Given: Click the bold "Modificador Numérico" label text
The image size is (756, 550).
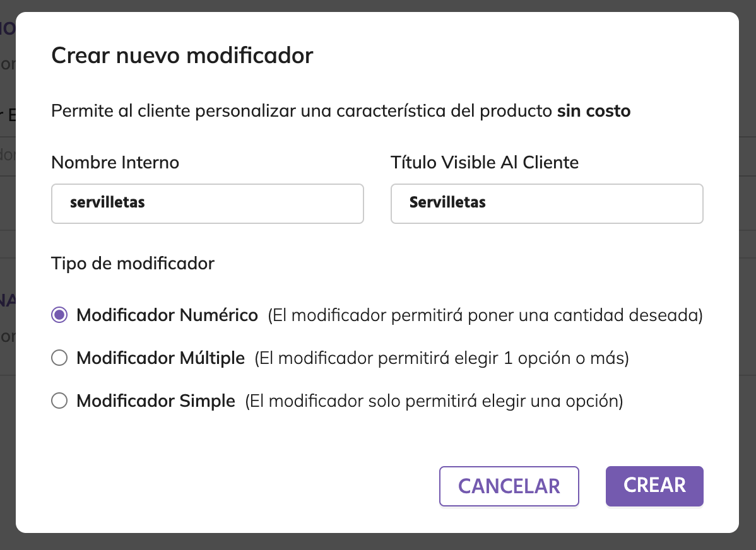Looking at the screenshot, I should tap(167, 315).
